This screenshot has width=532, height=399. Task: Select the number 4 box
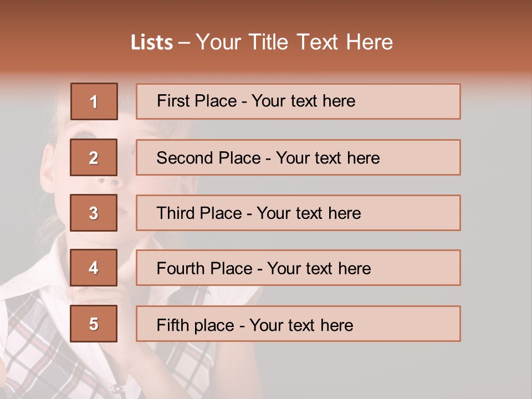(94, 268)
